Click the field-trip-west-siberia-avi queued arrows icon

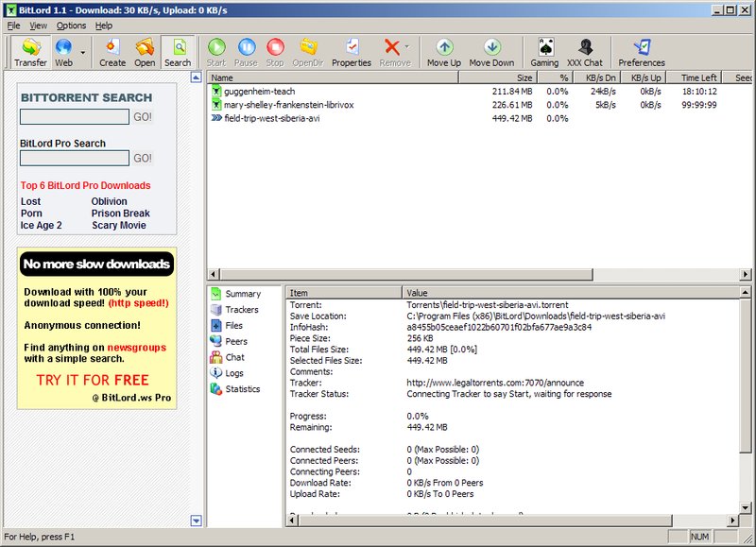click(216, 118)
